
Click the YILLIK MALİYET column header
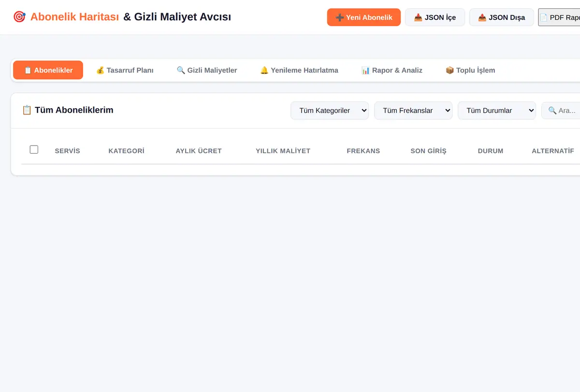coord(283,151)
